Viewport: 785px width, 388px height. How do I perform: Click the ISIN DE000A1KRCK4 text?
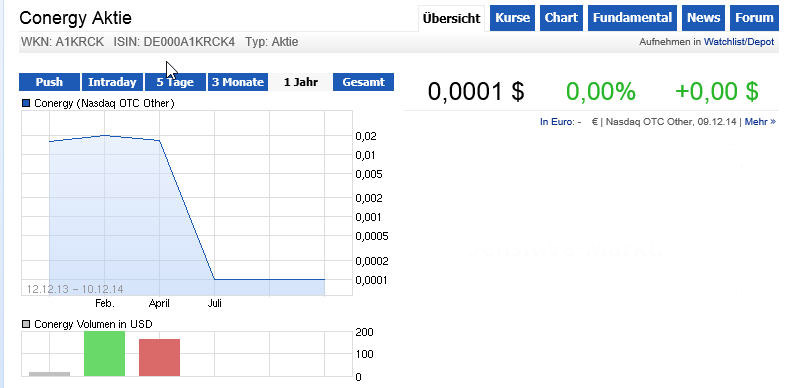[x=174, y=42]
